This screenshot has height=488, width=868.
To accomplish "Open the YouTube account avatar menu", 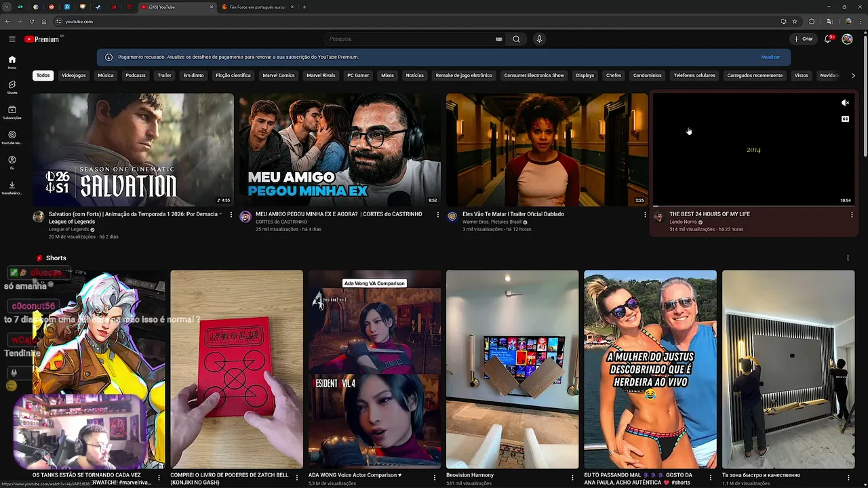I will tap(847, 39).
